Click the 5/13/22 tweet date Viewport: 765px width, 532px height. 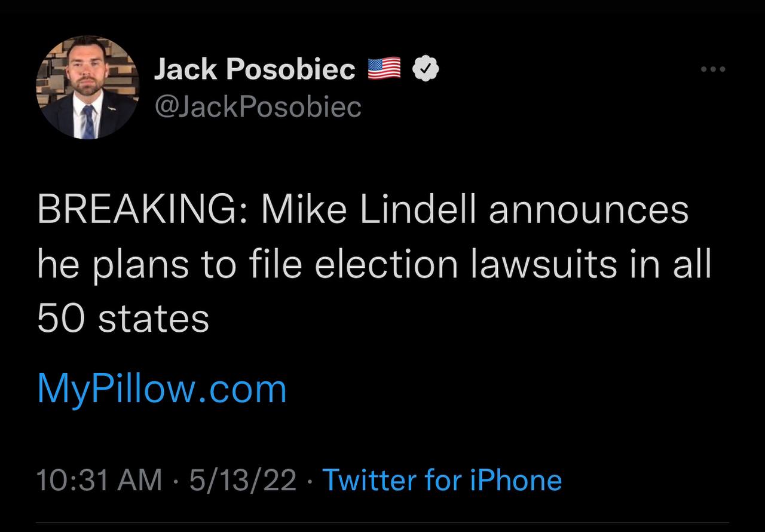(x=243, y=480)
